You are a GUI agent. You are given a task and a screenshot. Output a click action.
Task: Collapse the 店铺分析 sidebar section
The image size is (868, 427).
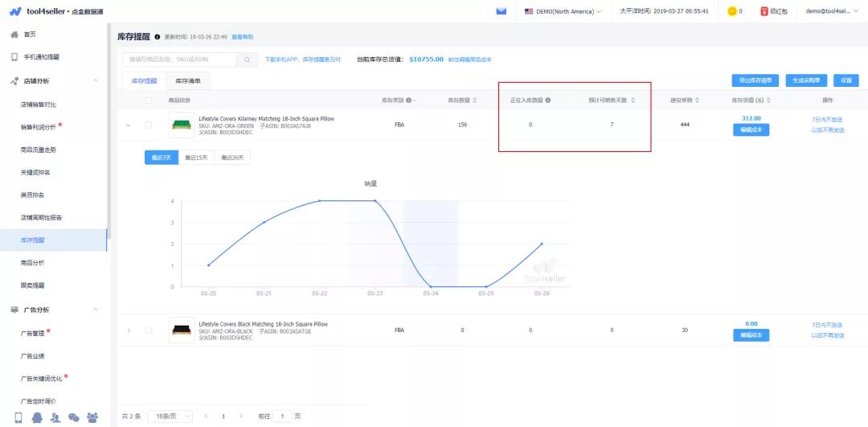tap(95, 81)
